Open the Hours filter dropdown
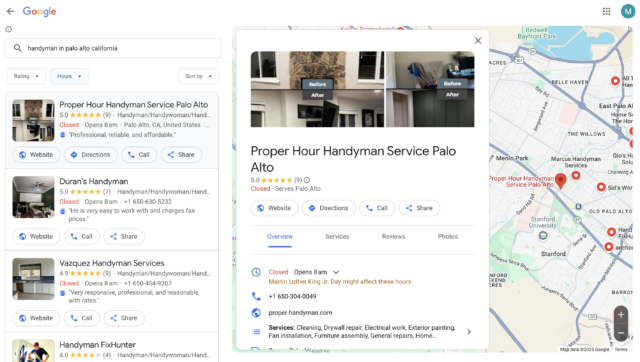 (x=69, y=76)
